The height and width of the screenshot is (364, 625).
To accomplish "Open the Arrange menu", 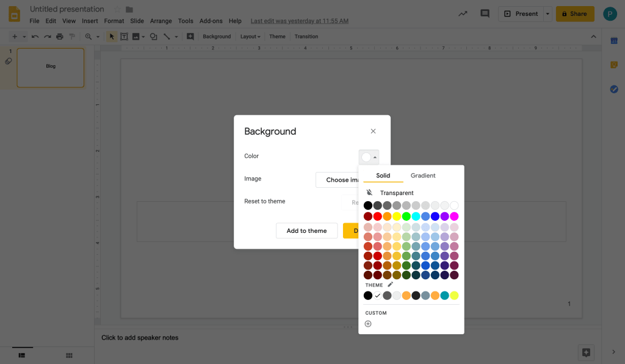I will [x=161, y=21].
